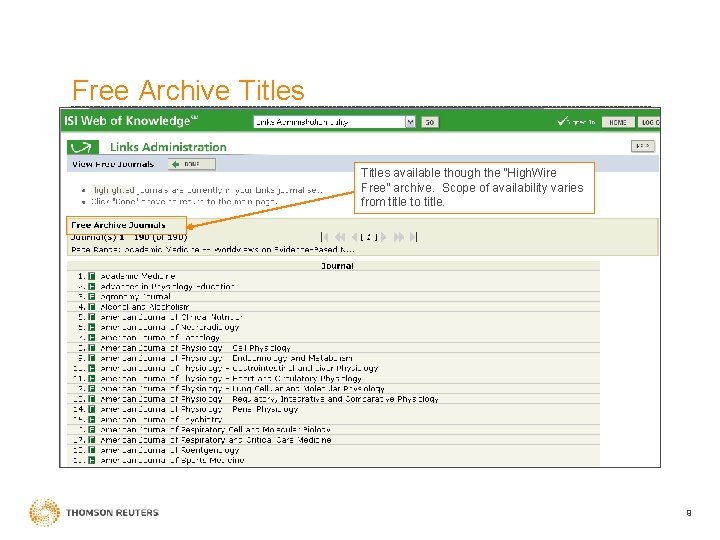The width and height of the screenshot is (720, 540).
Task: Click icon beside American Journal of Neuroradiology
Action: [x=92, y=327]
